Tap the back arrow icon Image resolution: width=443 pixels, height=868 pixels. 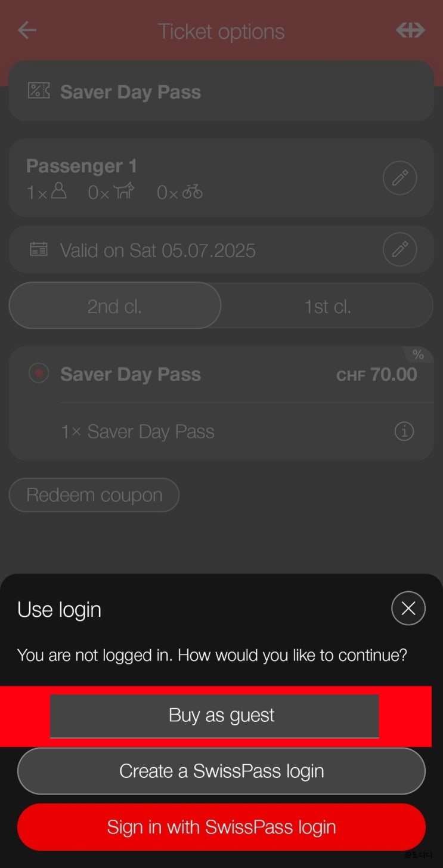coord(27,30)
